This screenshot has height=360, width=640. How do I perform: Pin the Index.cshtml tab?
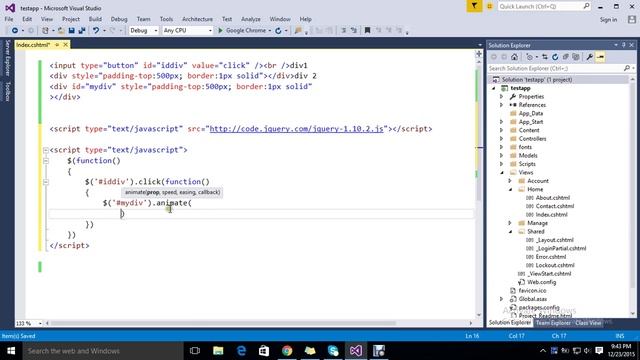pos(57,44)
